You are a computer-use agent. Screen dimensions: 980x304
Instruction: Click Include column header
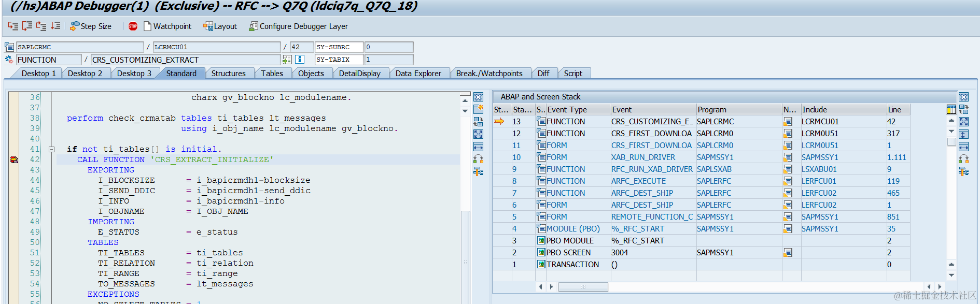(844, 109)
